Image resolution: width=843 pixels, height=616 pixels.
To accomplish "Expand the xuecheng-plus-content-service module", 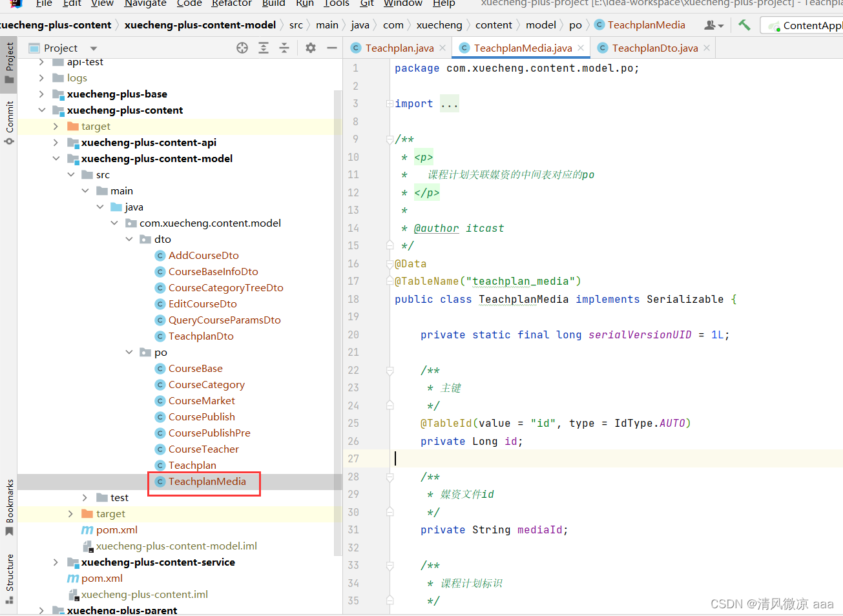I will pos(56,562).
